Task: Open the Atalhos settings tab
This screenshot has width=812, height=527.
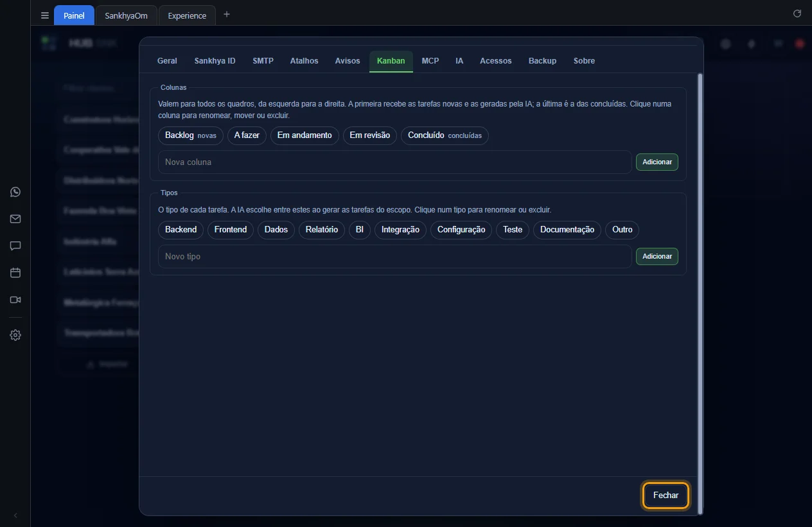Action: coord(304,61)
